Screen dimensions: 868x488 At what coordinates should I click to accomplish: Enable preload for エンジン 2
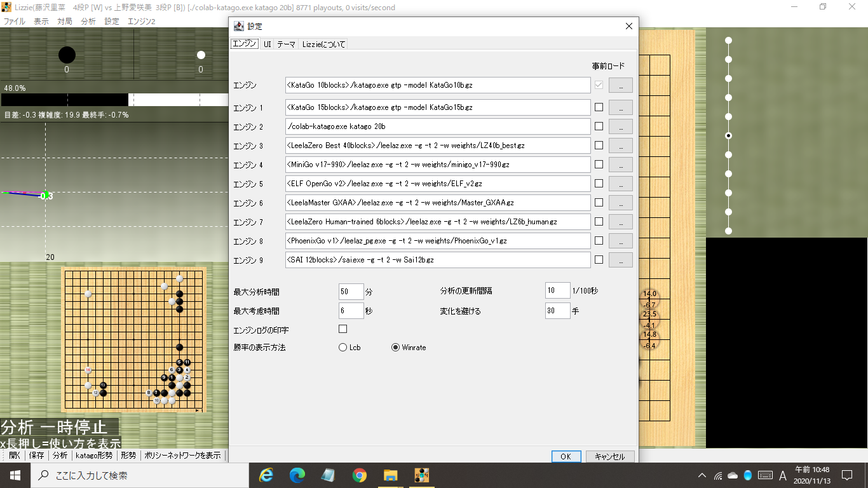(x=599, y=126)
